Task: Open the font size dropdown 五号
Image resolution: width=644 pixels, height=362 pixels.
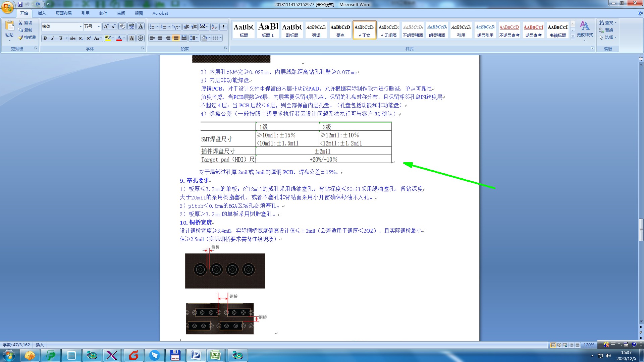Action: coord(99,26)
